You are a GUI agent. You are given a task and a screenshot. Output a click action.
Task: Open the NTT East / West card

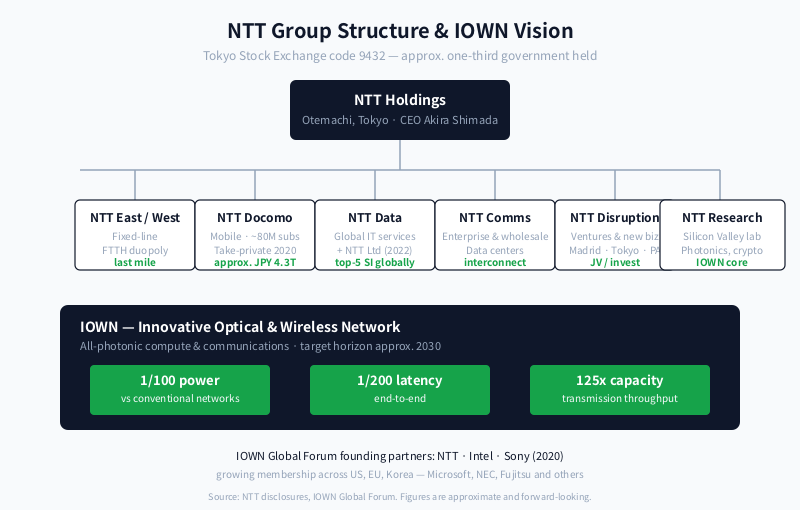[135, 235]
